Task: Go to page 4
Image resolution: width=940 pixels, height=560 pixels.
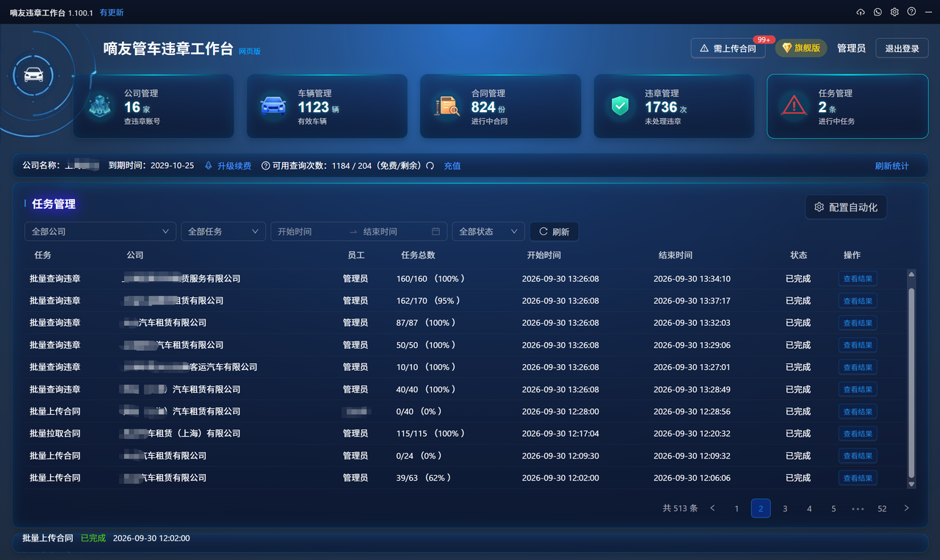Action: pos(809,509)
